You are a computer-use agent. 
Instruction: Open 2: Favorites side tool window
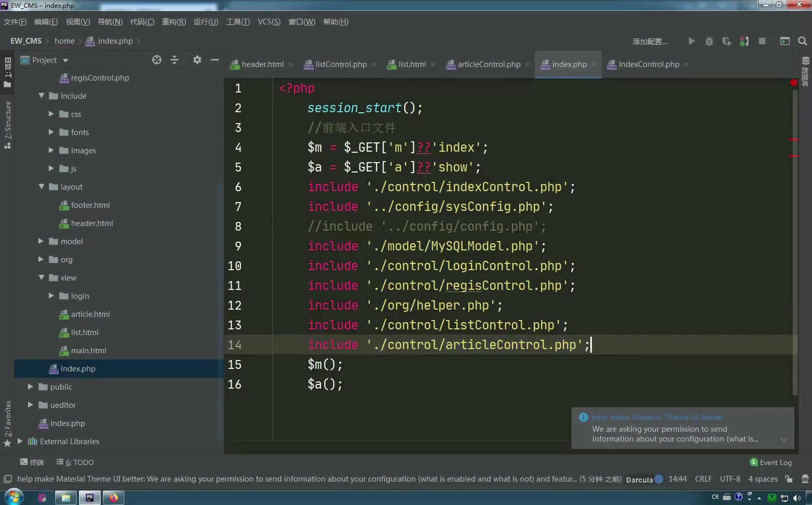7,423
